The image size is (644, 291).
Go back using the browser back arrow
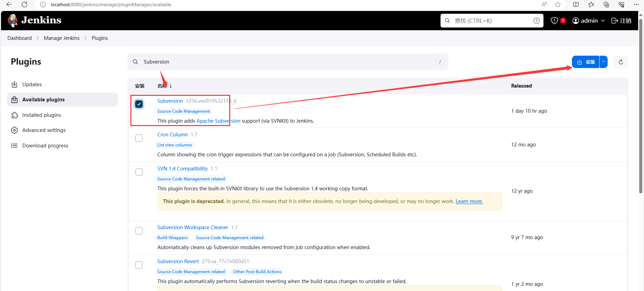(9, 4)
